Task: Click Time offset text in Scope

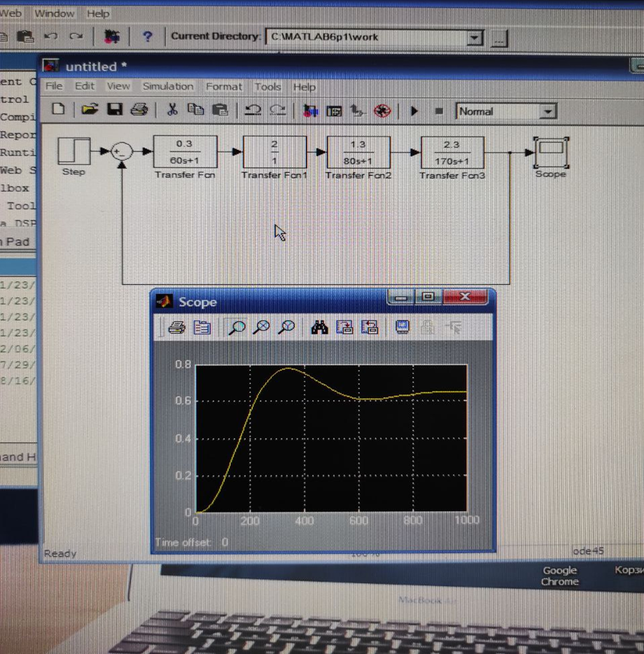Action: point(183,542)
